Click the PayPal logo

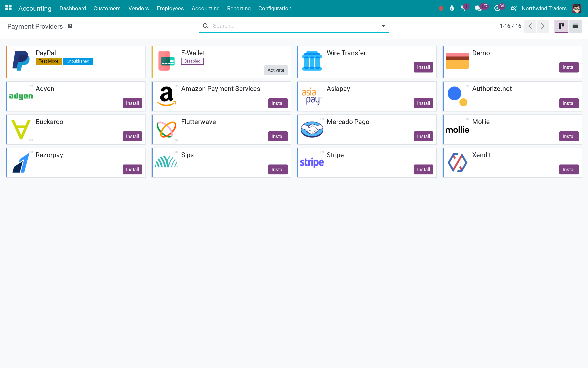point(21,61)
